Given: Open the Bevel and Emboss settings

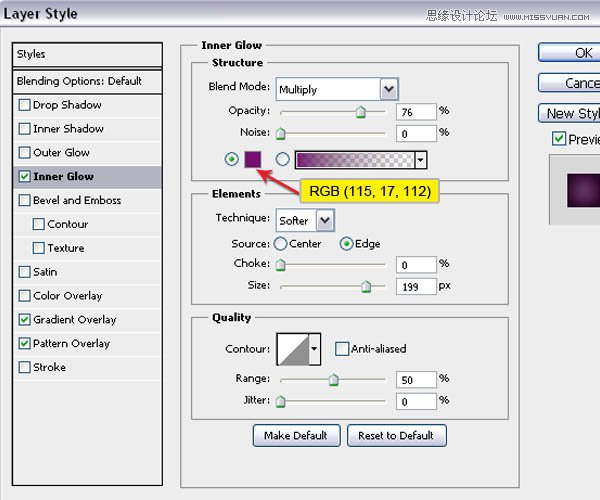Looking at the screenshot, I should pyautogui.click(x=76, y=200).
